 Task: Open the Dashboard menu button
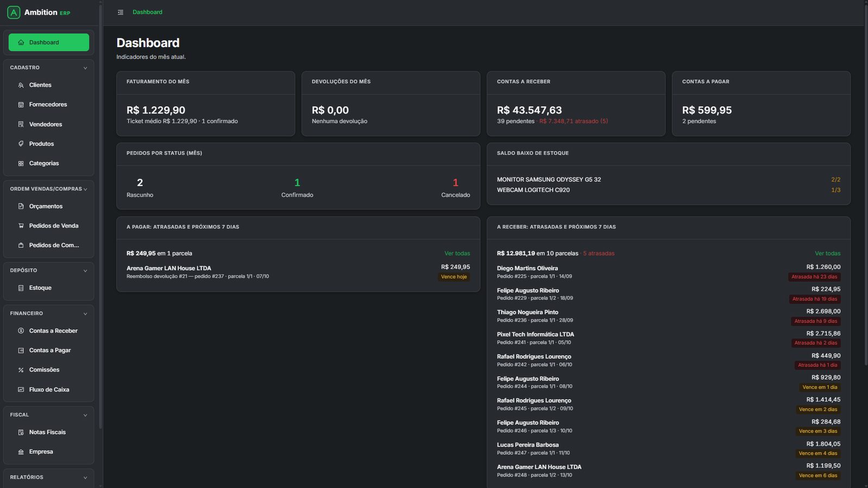coord(49,42)
